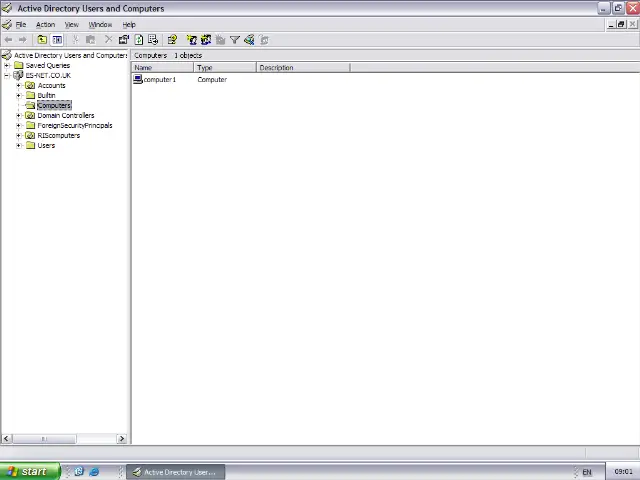This screenshot has width=640, height=480.
Task: Expand the Builtin container
Action: (18, 96)
